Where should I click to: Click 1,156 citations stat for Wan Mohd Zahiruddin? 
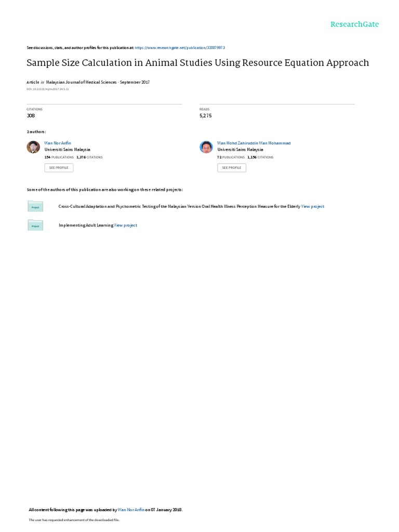260,157
